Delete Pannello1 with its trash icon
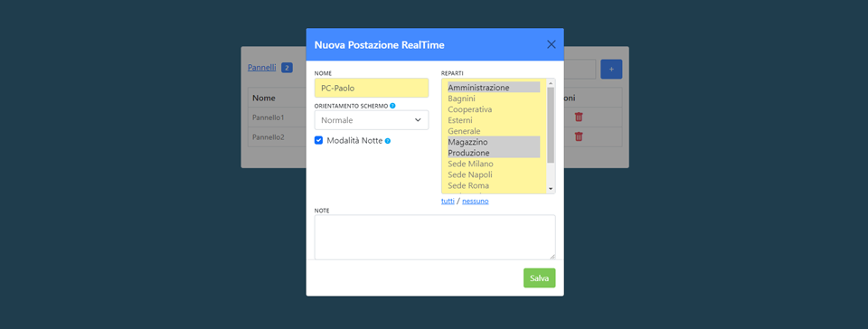The height and width of the screenshot is (329, 868). coord(579,117)
